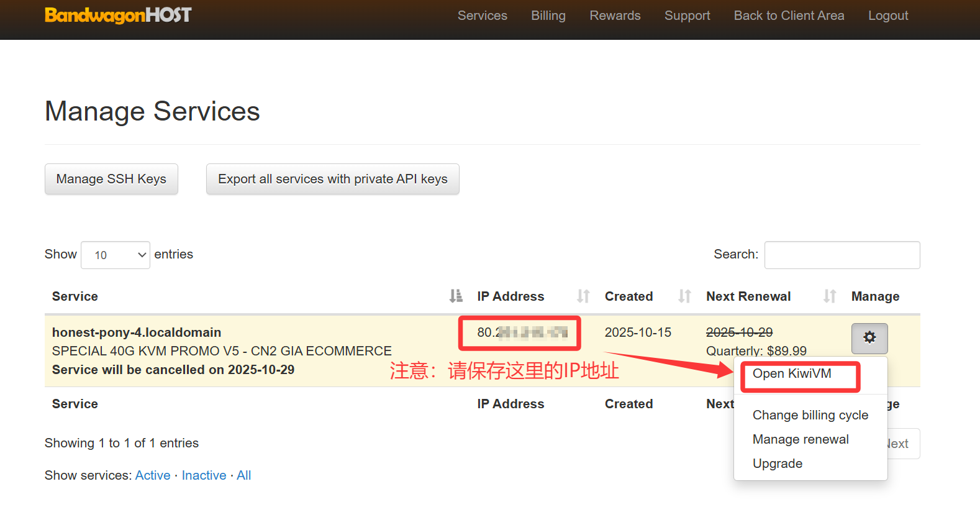
Task: Filter services by Inactive link
Action: click(204, 475)
